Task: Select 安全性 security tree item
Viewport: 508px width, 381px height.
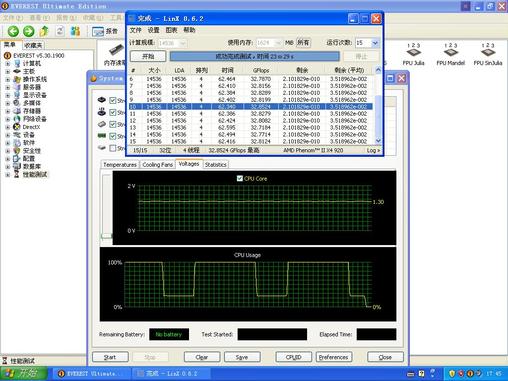Action: [32, 151]
